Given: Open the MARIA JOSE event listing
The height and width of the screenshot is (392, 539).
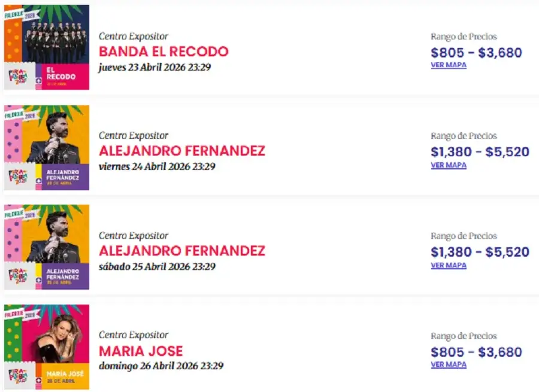Looking at the screenshot, I should (141, 351).
